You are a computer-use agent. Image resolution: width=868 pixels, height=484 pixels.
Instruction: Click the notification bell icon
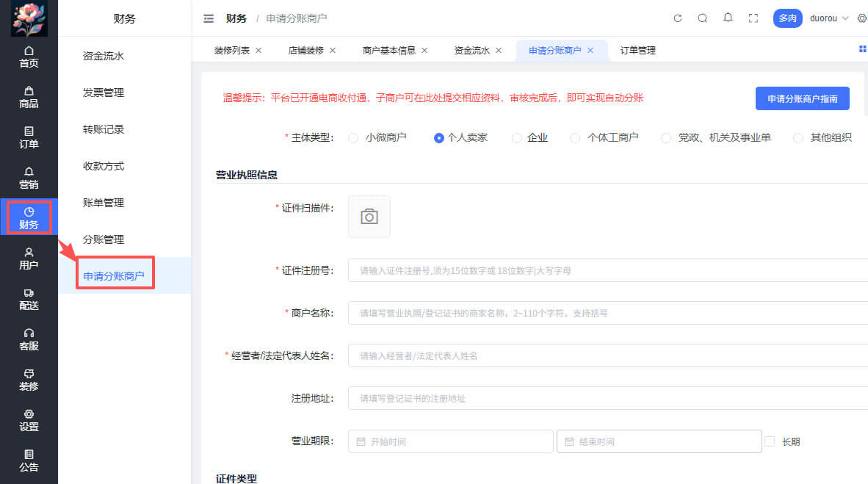(728, 18)
